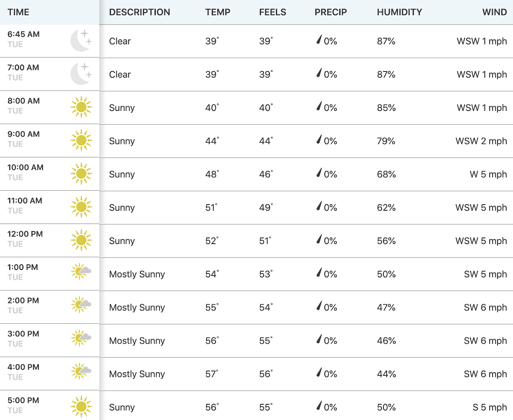
Task: Click the moon icon for 7:00 AM
Action: tap(81, 74)
